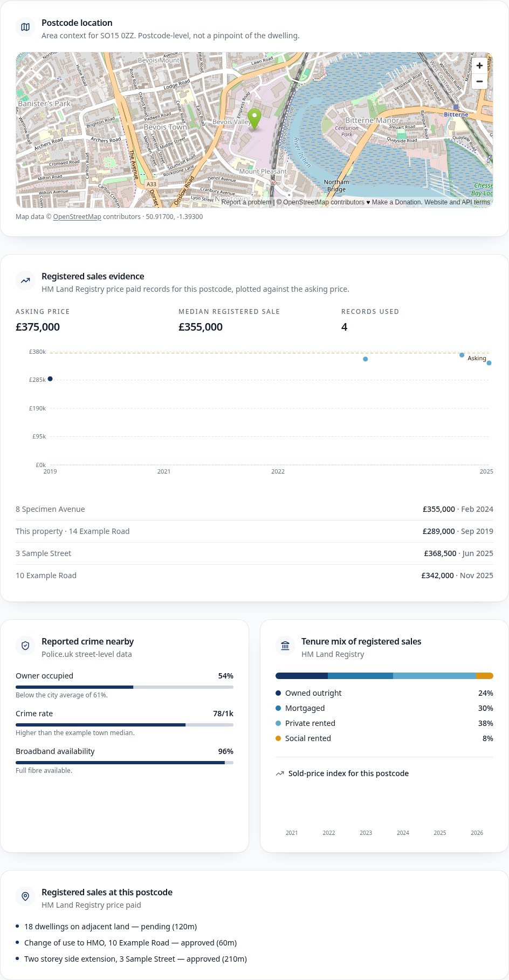Click the pin icon for Registered sales at postcode
Screen dimensions: 509x980
point(25,896)
